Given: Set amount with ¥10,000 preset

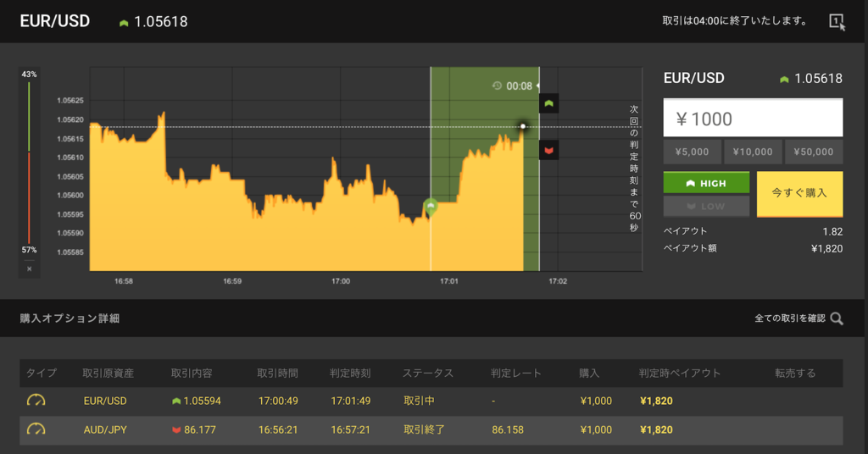Looking at the screenshot, I should tap(753, 152).
